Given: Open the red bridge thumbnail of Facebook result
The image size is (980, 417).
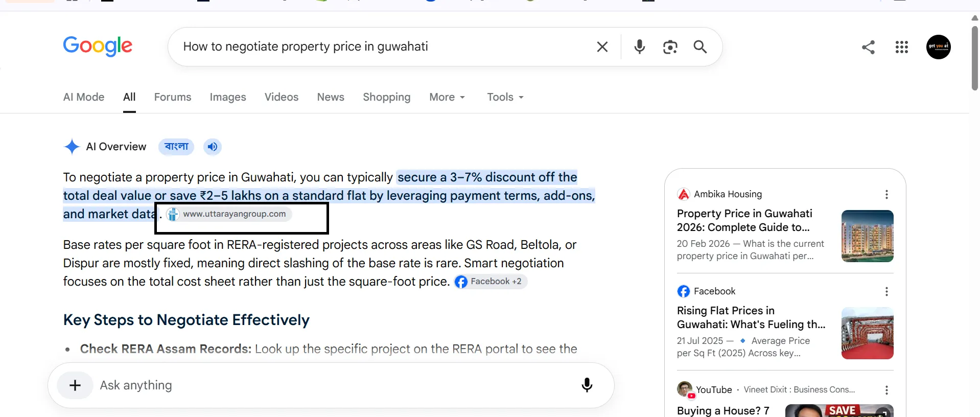Looking at the screenshot, I should click(867, 333).
